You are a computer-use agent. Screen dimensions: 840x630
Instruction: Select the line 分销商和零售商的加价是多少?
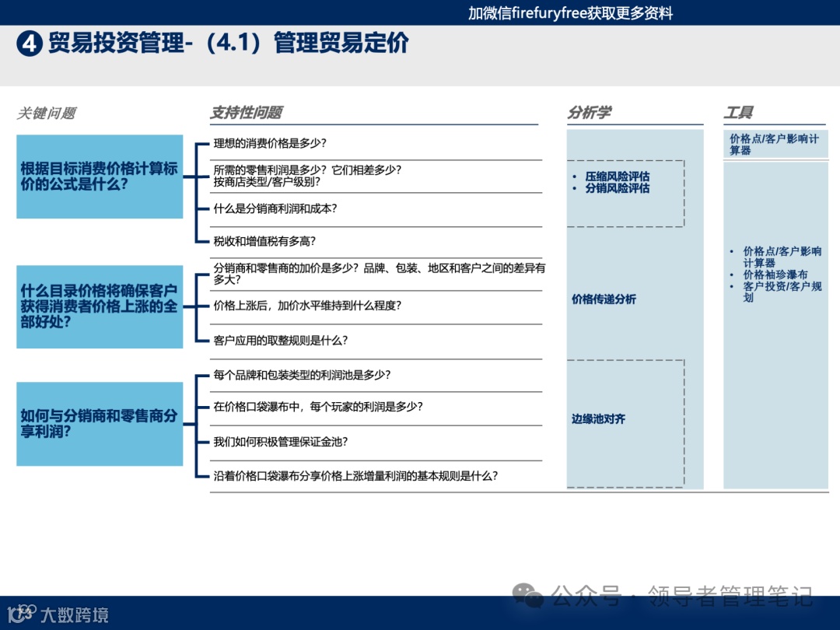pyautogui.click(x=286, y=268)
